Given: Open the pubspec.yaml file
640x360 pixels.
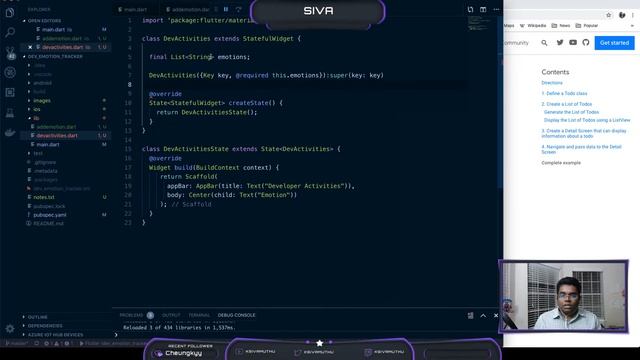Looking at the screenshot, I should pyautogui.click(x=50, y=215).
